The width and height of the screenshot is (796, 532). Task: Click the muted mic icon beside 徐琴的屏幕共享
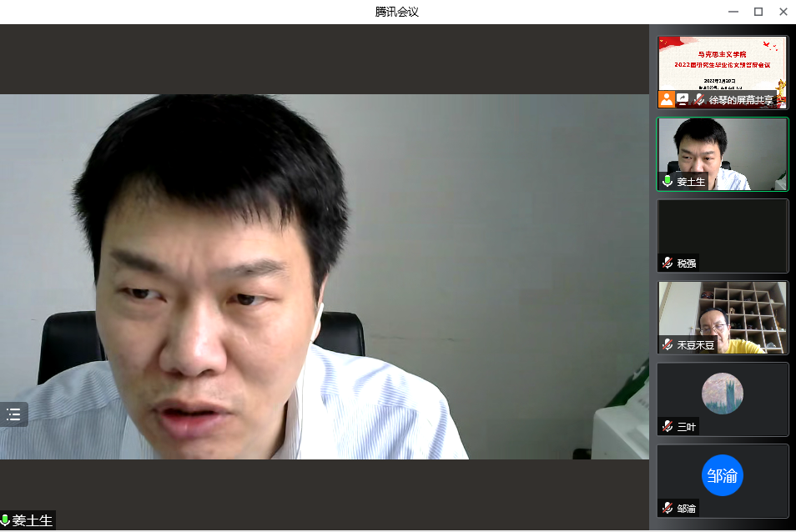tap(699, 100)
